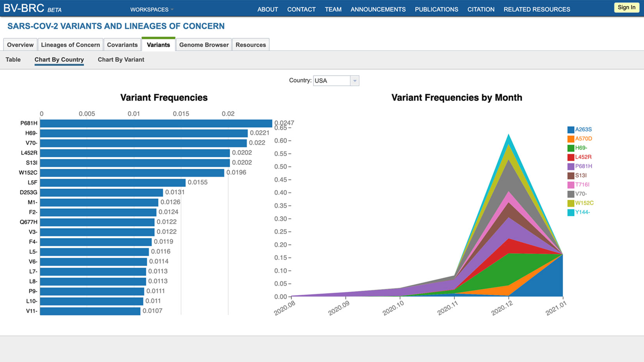Open the Lineages of Concern tab
Image resolution: width=644 pixels, height=362 pixels.
(x=70, y=45)
